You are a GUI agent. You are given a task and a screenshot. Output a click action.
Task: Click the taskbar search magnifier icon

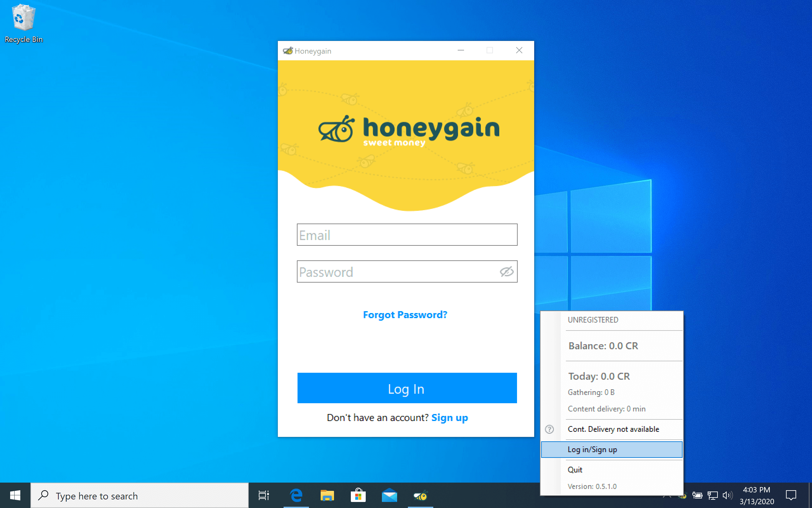43,495
